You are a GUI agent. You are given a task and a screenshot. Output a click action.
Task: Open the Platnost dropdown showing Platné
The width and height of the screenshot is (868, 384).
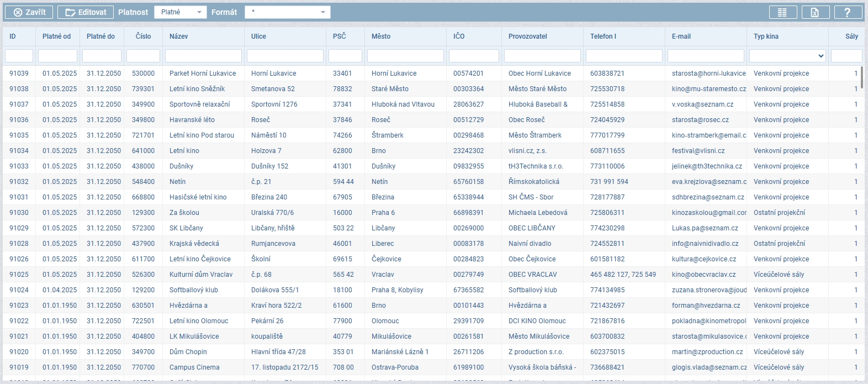click(x=180, y=12)
